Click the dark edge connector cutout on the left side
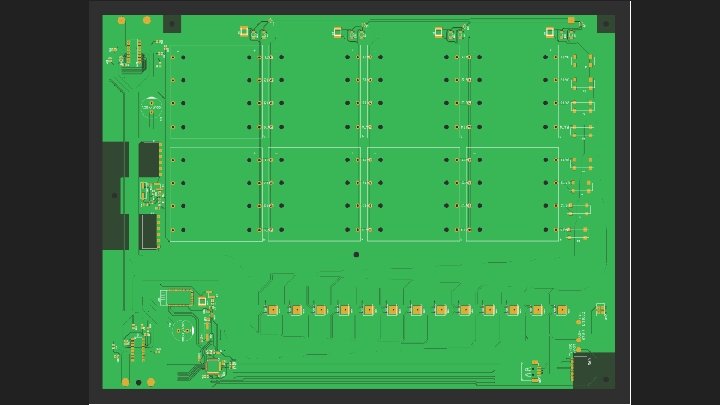Image resolution: width=720 pixels, height=405 pixels. 115,196
